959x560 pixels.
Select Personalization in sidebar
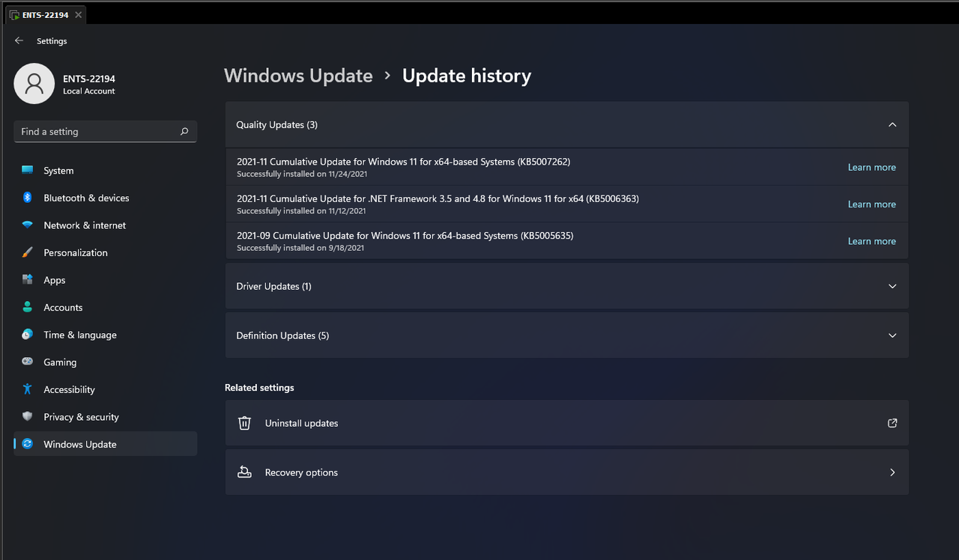pyautogui.click(x=106, y=252)
